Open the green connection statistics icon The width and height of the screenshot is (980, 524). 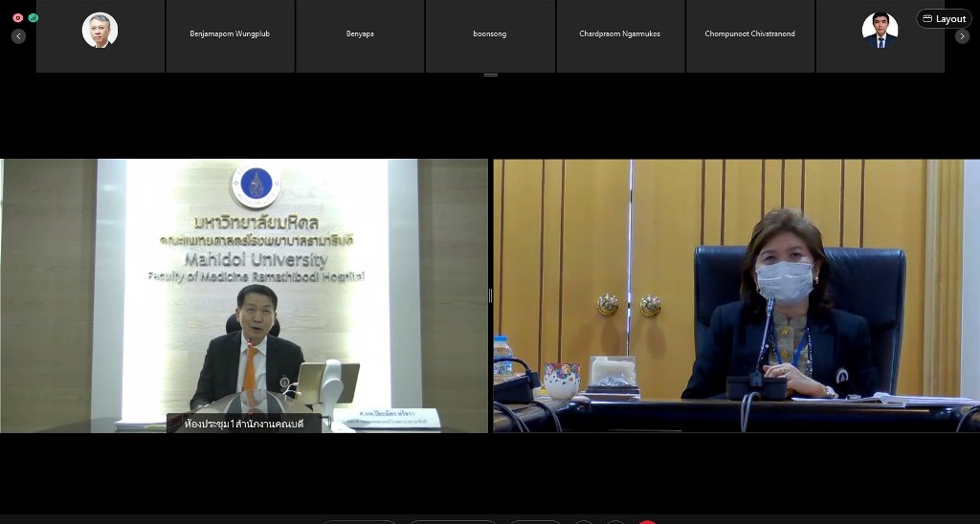point(33,17)
